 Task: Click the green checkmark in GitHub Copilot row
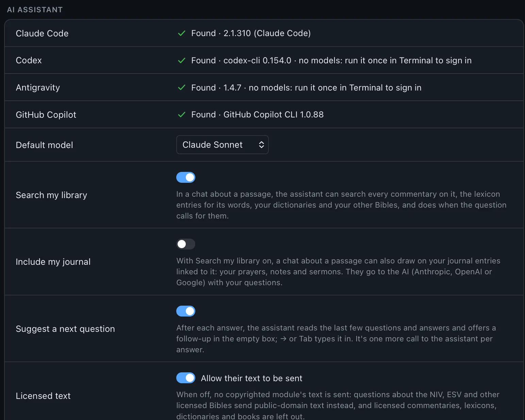click(182, 115)
